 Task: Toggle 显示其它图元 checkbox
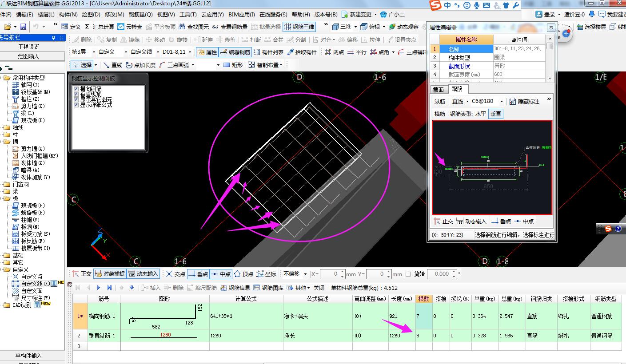[x=76, y=100]
